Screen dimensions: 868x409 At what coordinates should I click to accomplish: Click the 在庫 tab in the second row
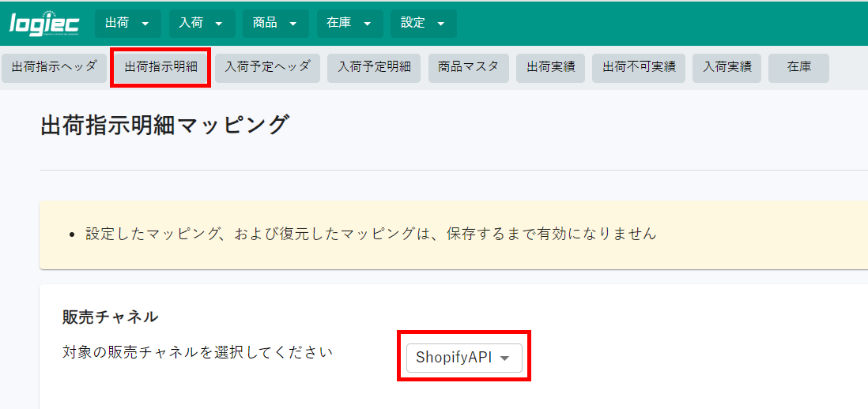click(x=798, y=68)
